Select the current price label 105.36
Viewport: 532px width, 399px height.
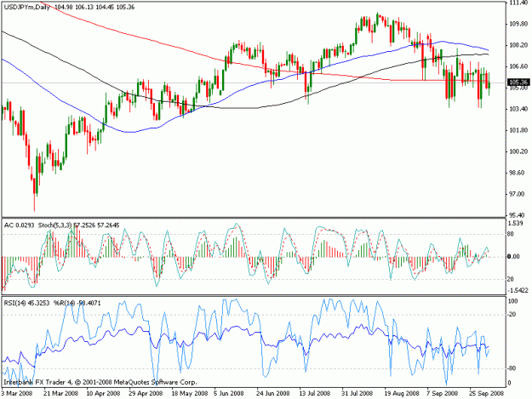pos(518,82)
